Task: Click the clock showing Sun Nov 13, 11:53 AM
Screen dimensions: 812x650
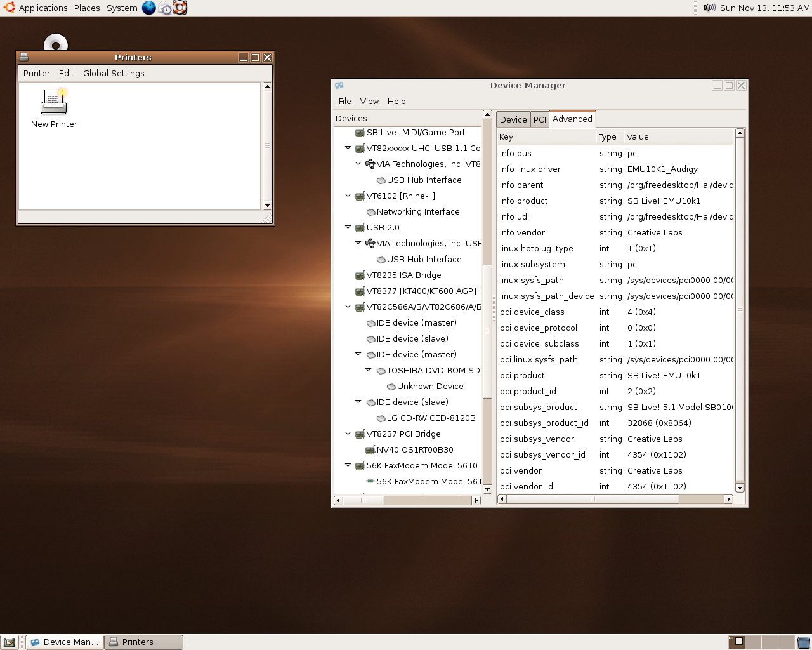Action: click(765, 8)
